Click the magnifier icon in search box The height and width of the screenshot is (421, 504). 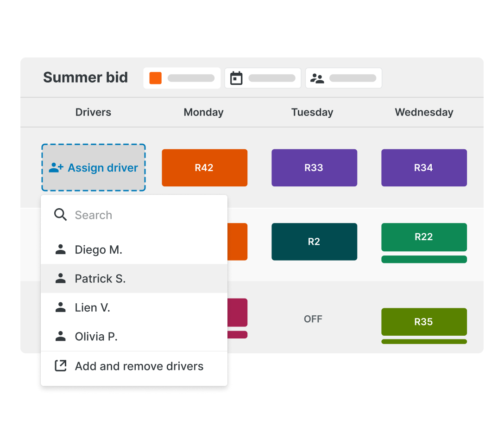(x=61, y=215)
